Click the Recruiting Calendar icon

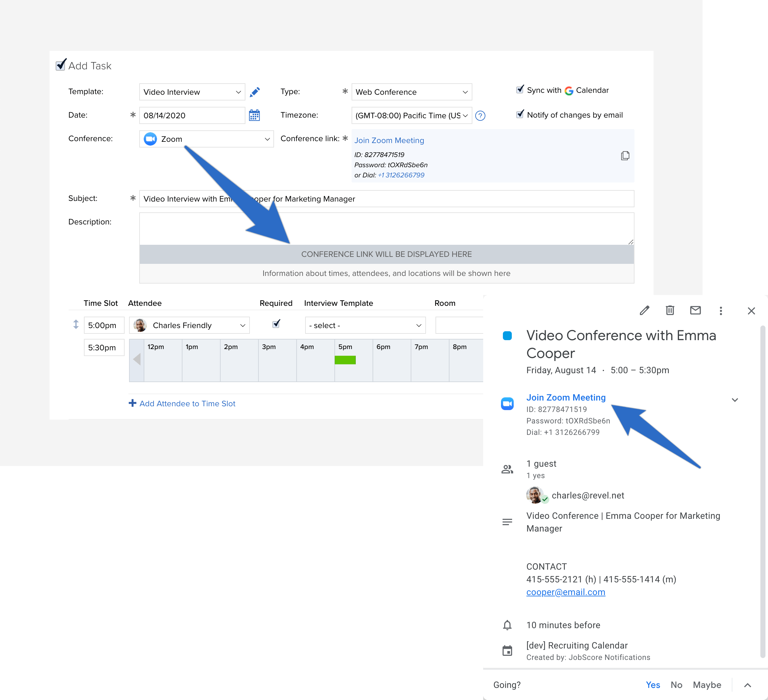coord(507,650)
